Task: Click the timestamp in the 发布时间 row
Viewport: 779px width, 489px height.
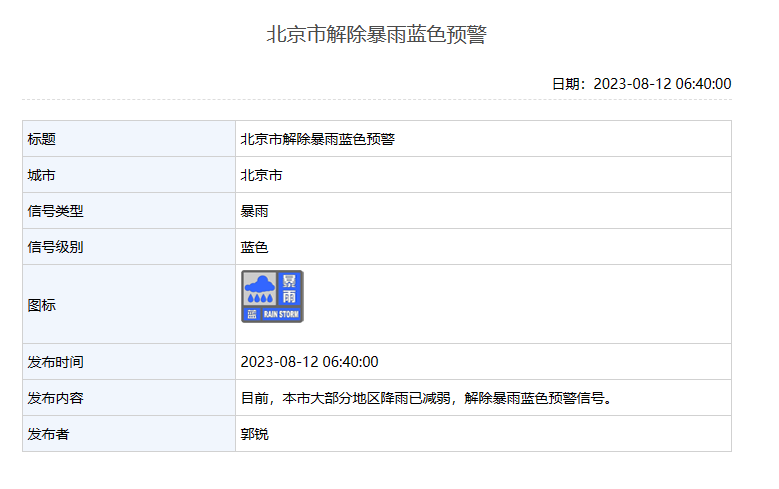Action: tap(309, 362)
